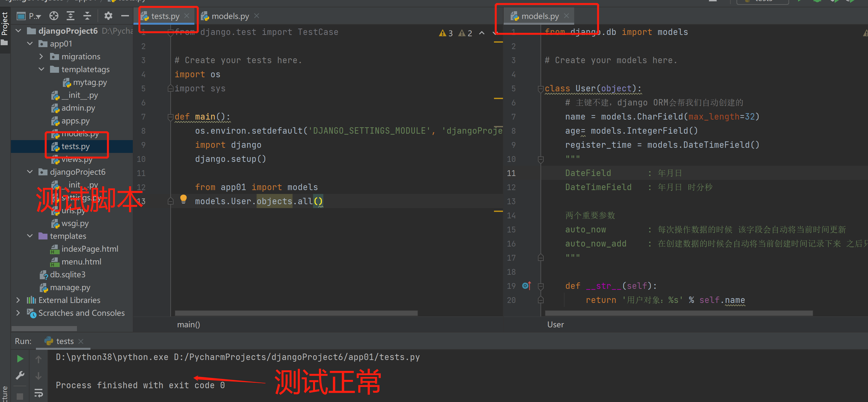Click the weak warnings indicator showing 2
This screenshot has width=868, height=402.
click(x=466, y=33)
